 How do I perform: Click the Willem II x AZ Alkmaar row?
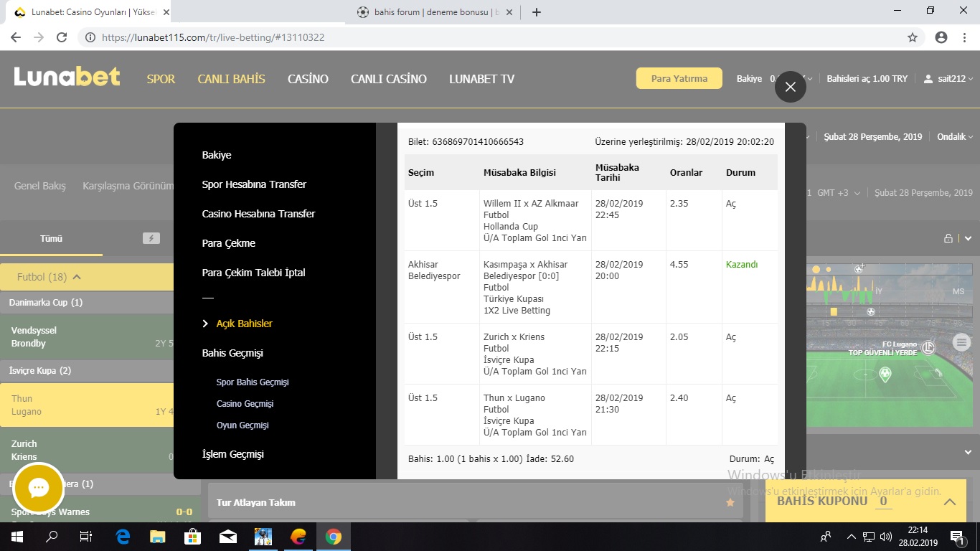click(590, 220)
